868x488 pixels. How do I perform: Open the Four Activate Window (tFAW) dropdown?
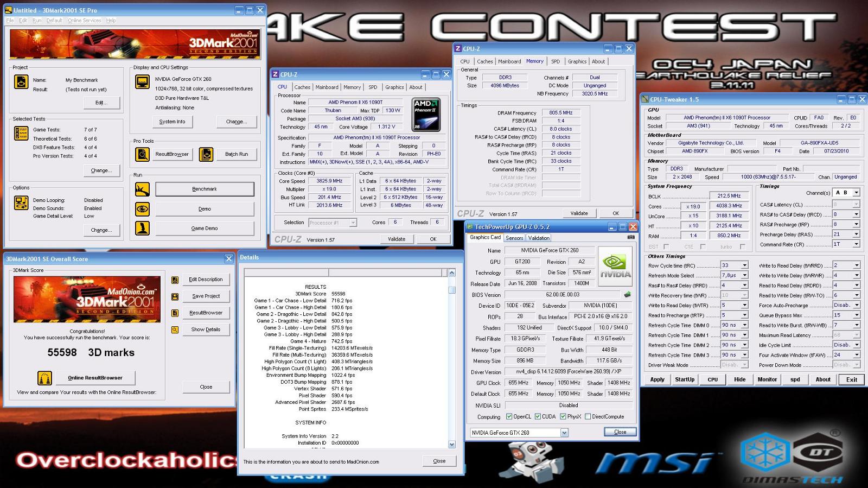pyautogui.click(x=856, y=355)
